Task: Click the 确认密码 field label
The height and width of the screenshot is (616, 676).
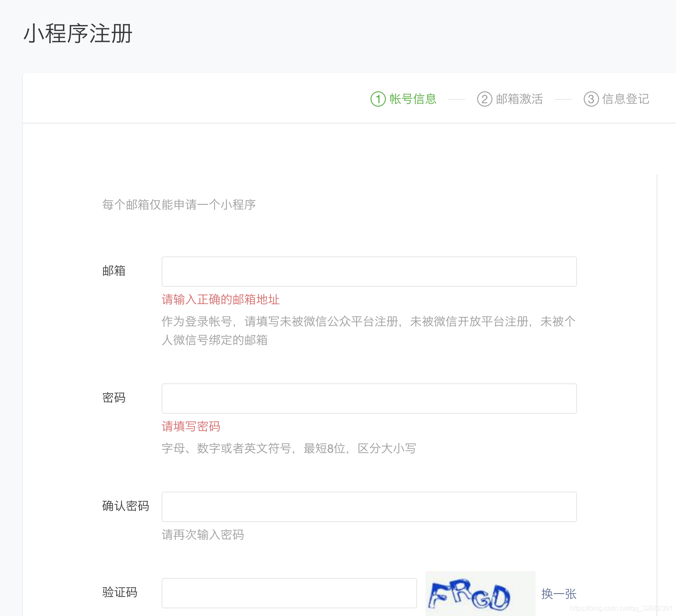Action: (x=126, y=506)
